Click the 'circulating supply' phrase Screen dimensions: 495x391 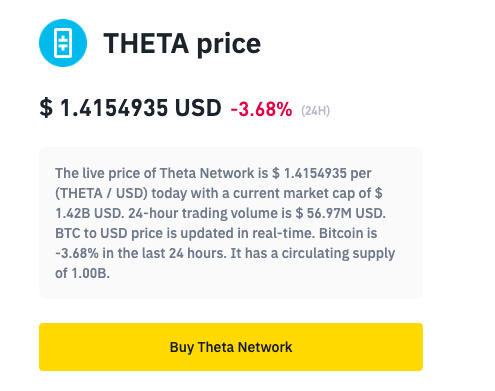pyautogui.click(x=338, y=254)
